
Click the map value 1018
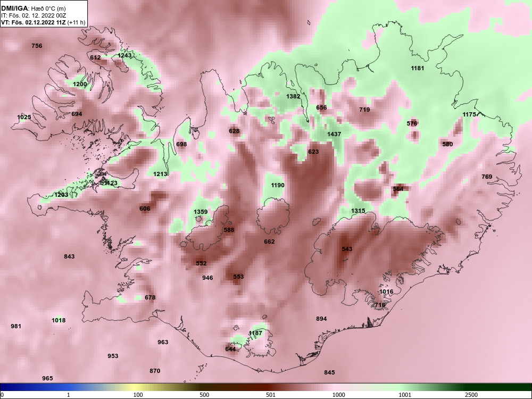[x=59, y=320]
